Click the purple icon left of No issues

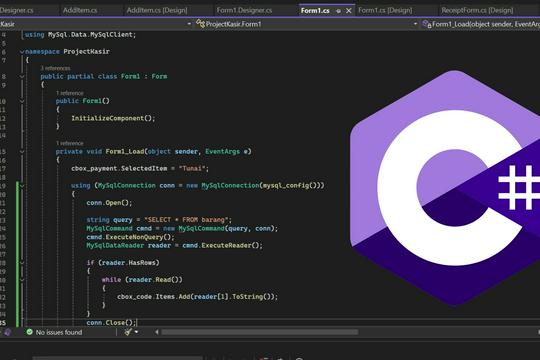(x=8, y=332)
